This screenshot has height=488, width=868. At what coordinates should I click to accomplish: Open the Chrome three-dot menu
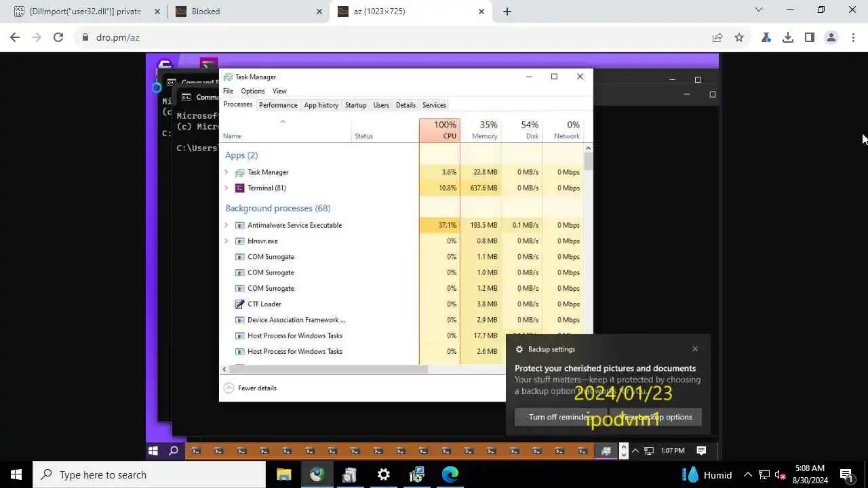point(853,37)
